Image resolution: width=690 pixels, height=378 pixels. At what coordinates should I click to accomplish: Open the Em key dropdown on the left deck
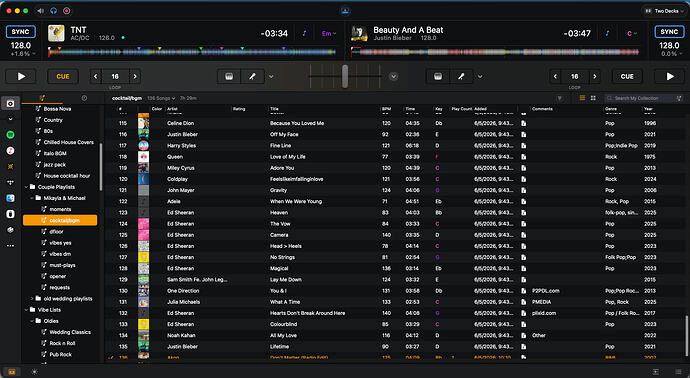pos(329,33)
